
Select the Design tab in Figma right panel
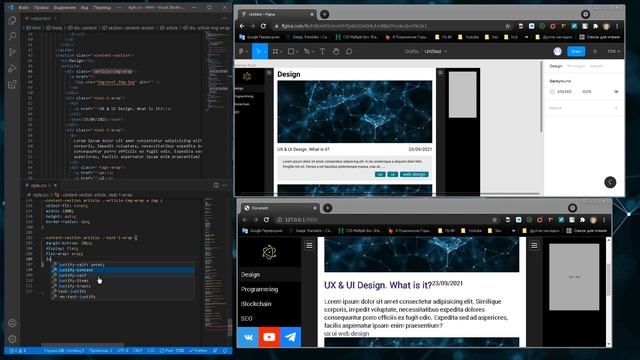click(556, 66)
